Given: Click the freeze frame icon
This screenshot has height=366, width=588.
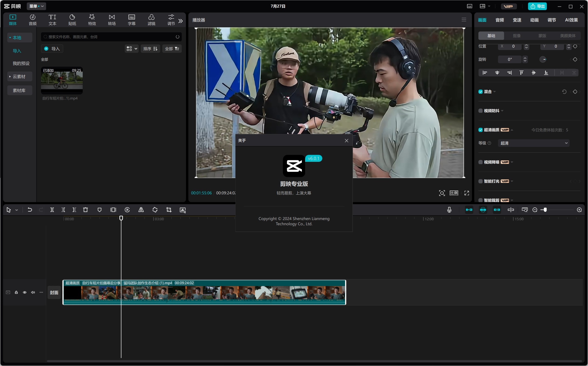Looking at the screenshot, I should (x=113, y=210).
